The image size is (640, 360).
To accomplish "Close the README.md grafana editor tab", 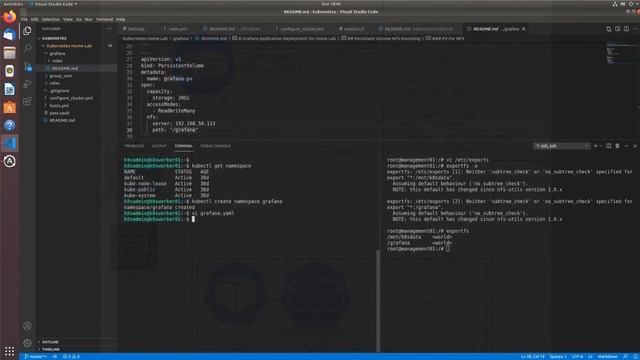I will click(x=524, y=29).
